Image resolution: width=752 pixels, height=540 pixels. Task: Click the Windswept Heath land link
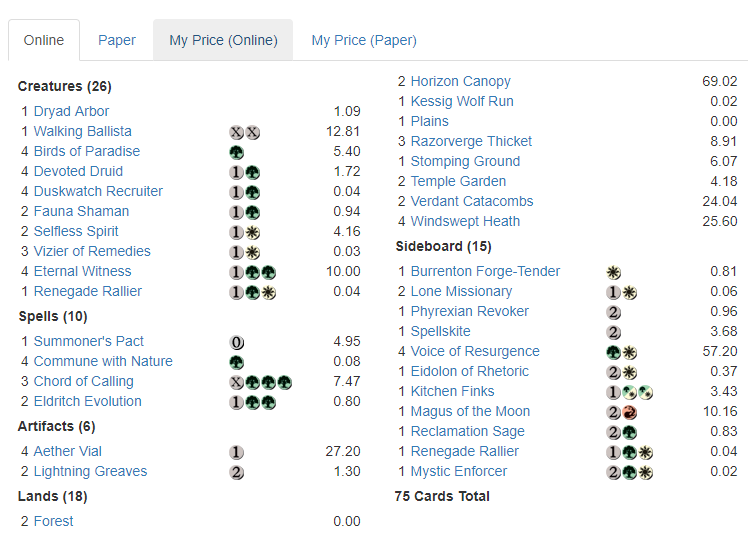pyautogui.click(x=465, y=221)
